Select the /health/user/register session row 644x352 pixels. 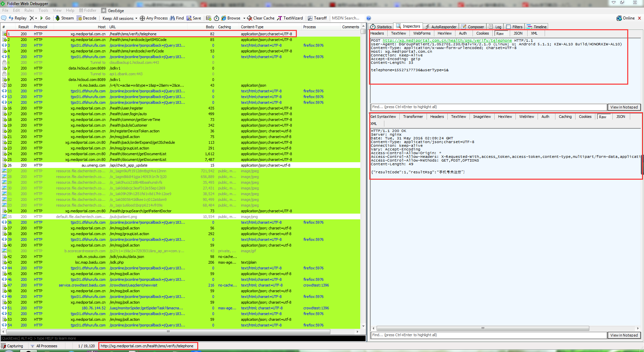181,108
